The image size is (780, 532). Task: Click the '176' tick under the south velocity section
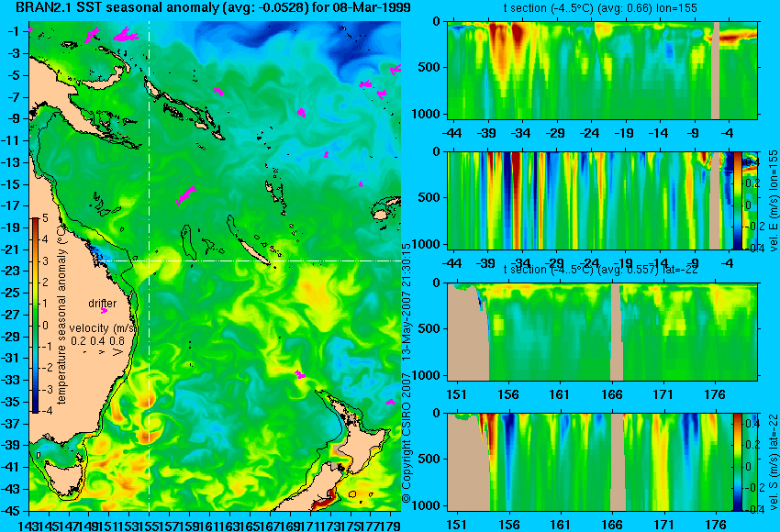(717, 525)
